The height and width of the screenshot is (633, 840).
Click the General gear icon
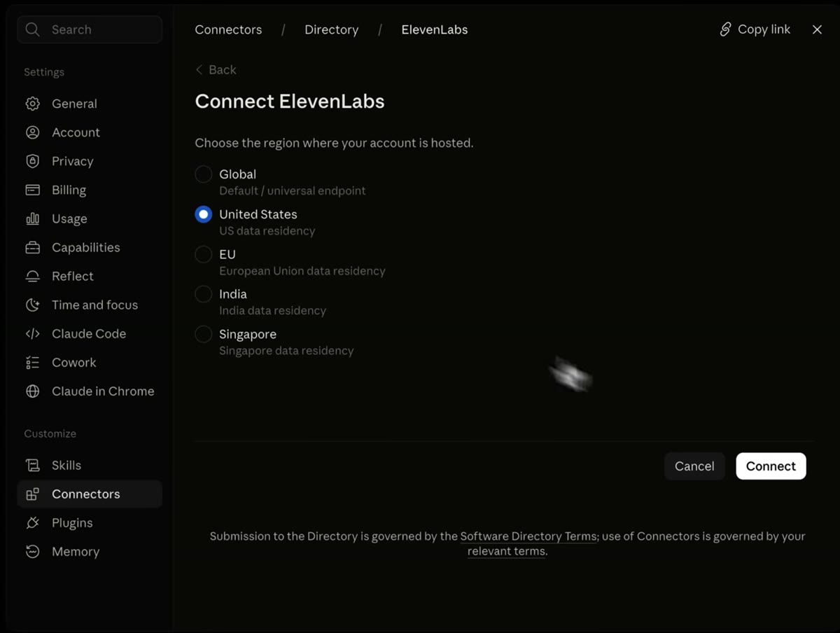[32, 104]
